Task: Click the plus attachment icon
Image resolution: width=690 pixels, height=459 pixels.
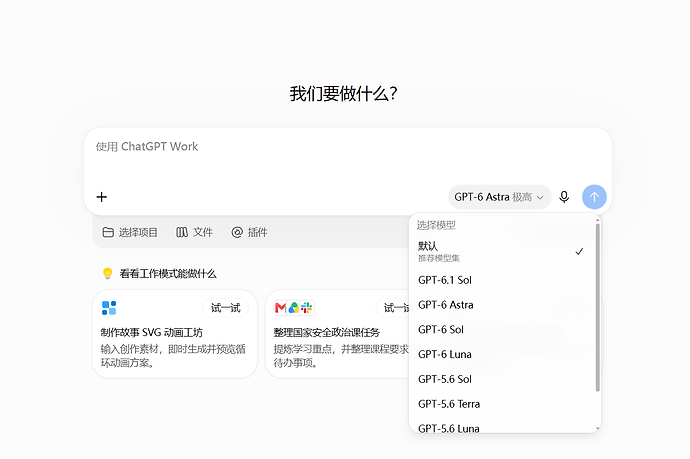Action: [102, 197]
